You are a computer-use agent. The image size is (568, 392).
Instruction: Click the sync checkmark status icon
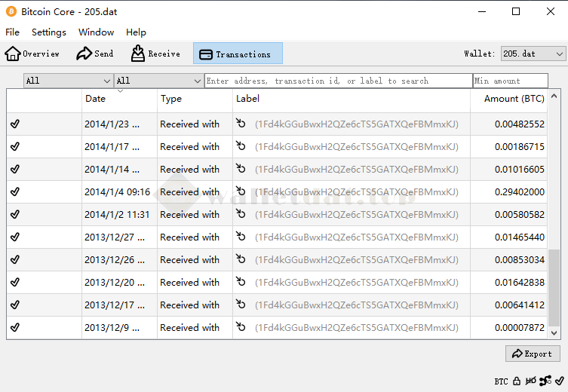click(559, 381)
